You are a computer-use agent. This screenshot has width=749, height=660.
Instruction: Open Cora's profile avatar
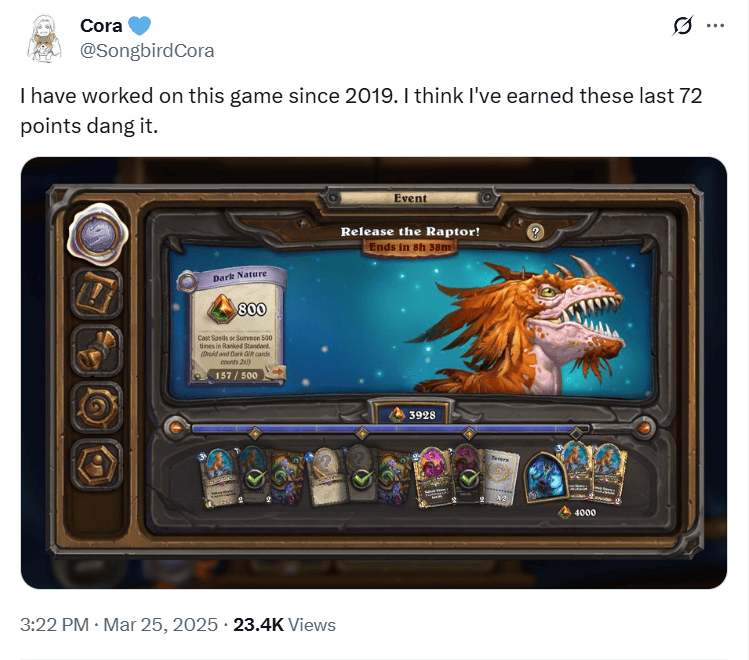(x=44, y=38)
